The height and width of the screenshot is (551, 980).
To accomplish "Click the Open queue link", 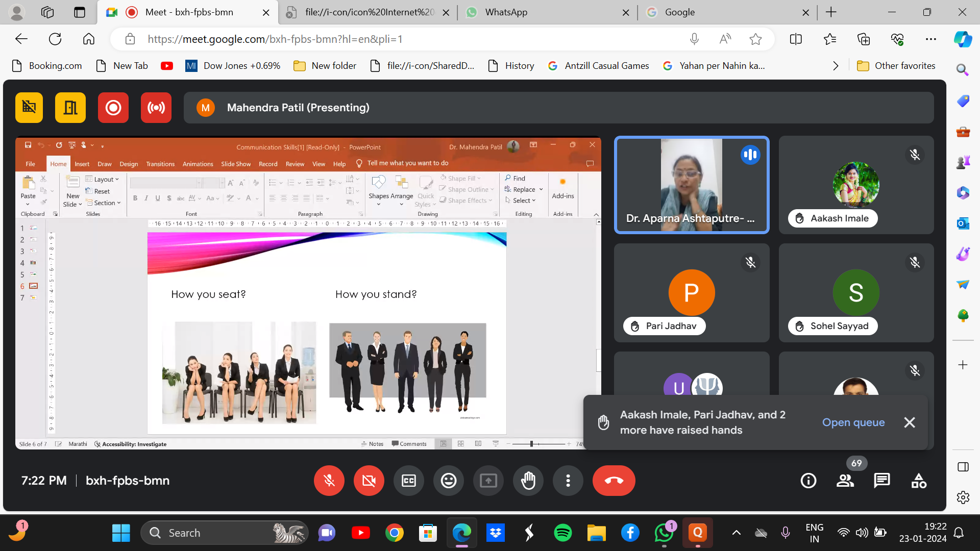I will 853,422.
